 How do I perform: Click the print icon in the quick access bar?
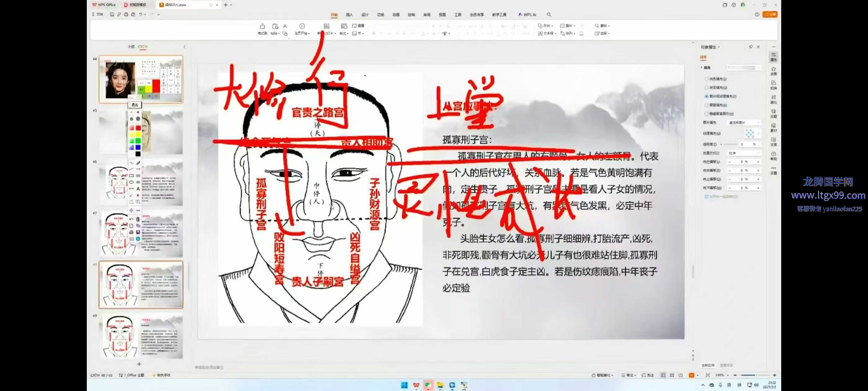pyautogui.click(x=126, y=15)
